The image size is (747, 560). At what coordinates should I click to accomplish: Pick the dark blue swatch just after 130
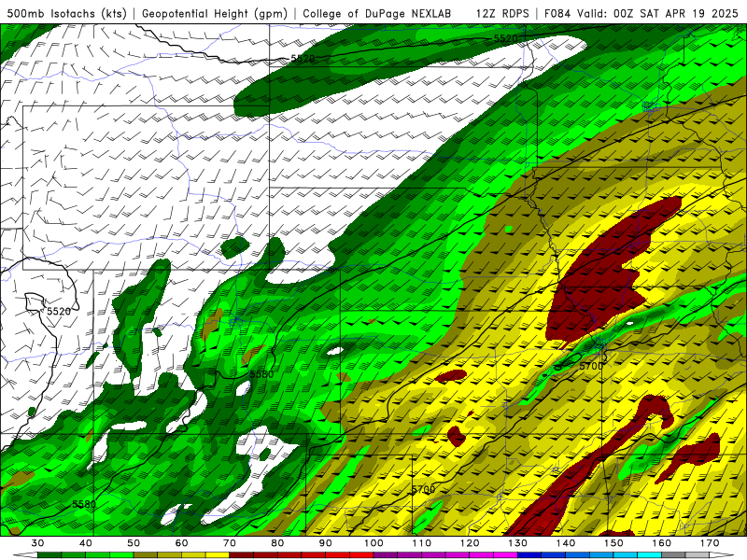click(529, 555)
